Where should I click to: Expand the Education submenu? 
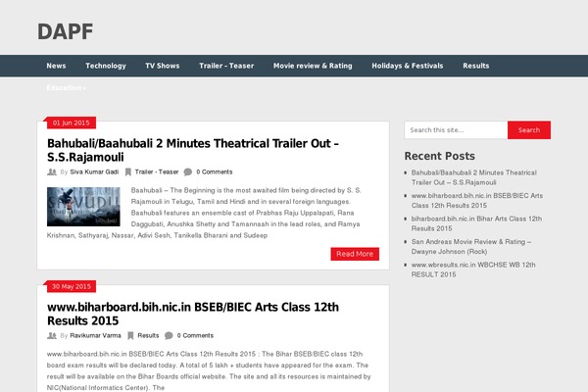pyautogui.click(x=67, y=88)
